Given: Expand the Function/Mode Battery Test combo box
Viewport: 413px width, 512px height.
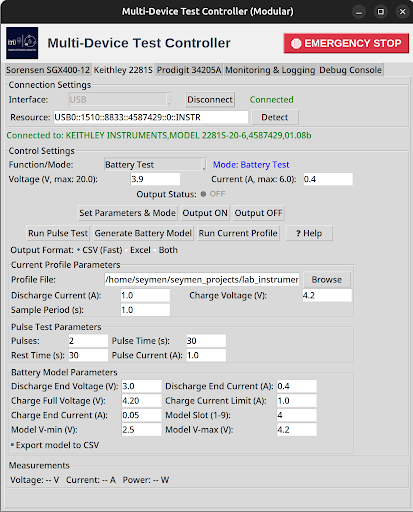Looking at the screenshot, I should point(155,165).
